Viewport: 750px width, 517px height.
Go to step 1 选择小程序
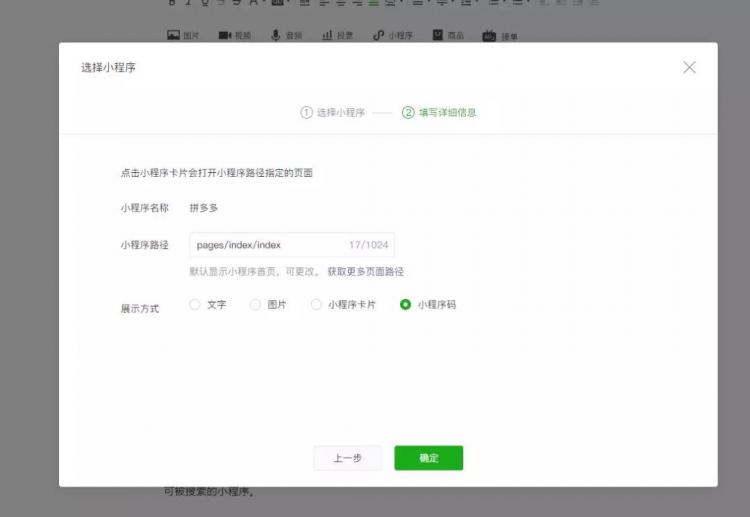[333, 113]
